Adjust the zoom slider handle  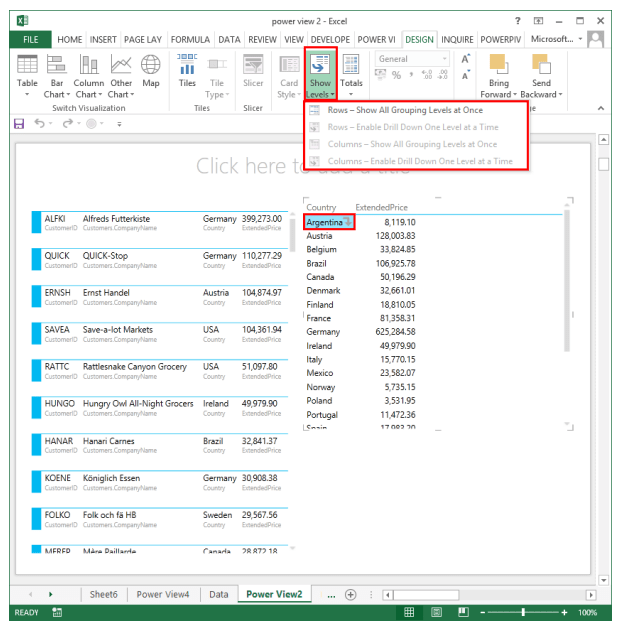click(x=523, y=612)
